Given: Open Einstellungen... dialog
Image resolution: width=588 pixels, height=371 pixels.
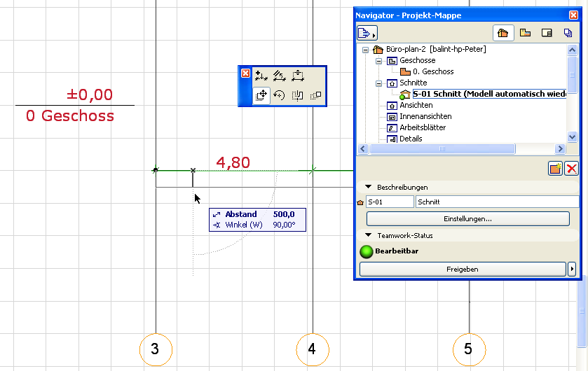Looking at the screenshot, I should (467, 218).
